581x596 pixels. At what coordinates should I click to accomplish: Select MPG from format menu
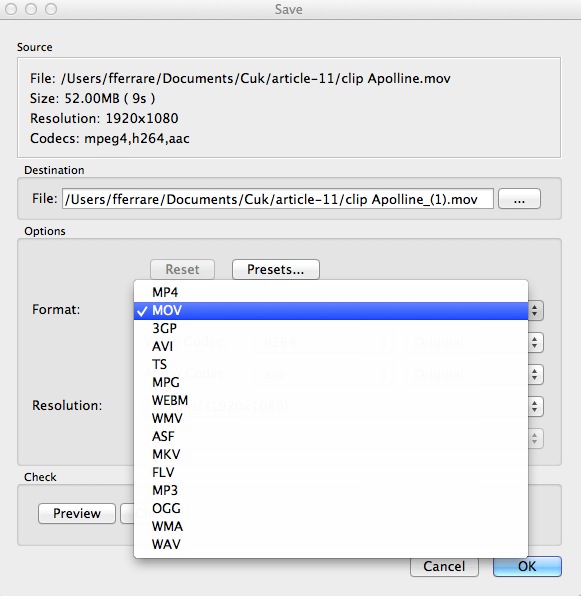click(331, 382)
